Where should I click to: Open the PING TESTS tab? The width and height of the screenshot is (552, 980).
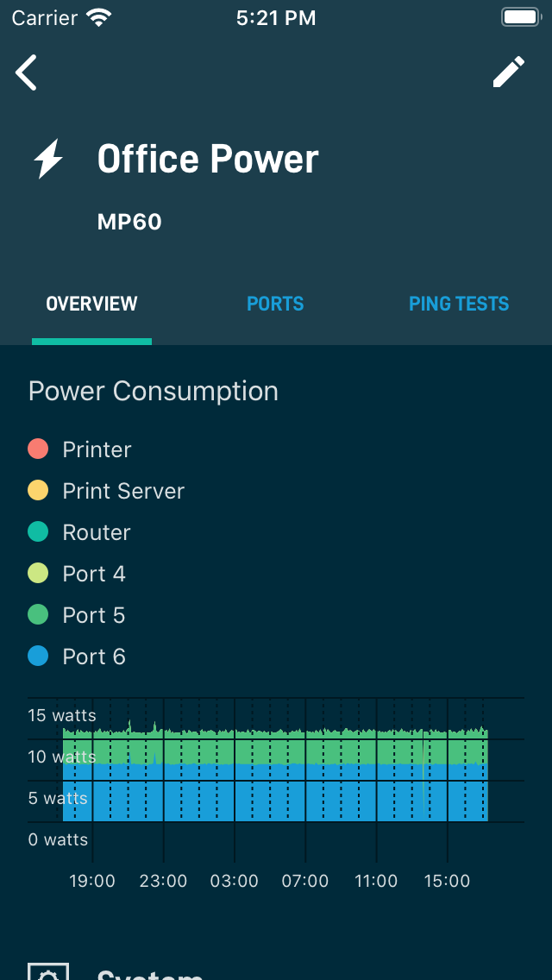coord(459,304)
